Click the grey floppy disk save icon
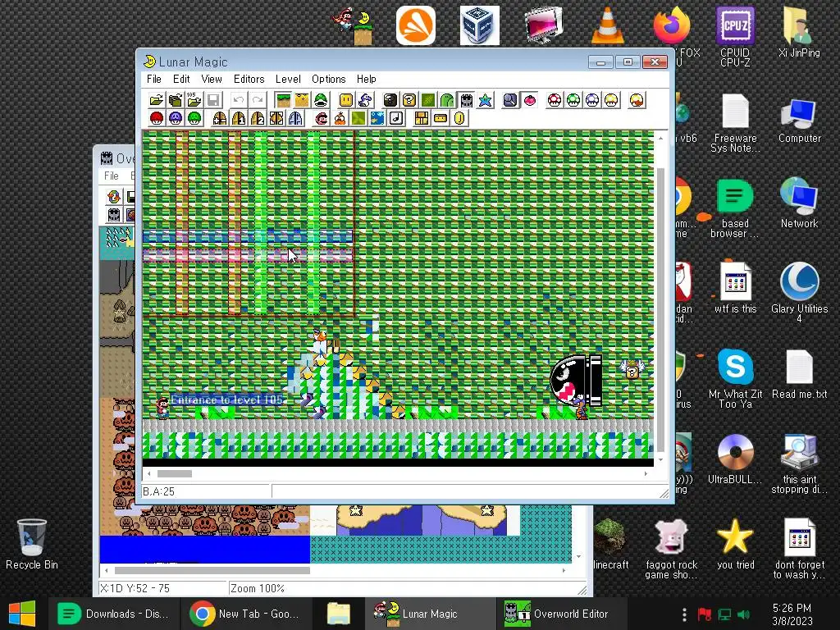The width and height of the screenshot is (840, 630). click(x=213, y=100)
